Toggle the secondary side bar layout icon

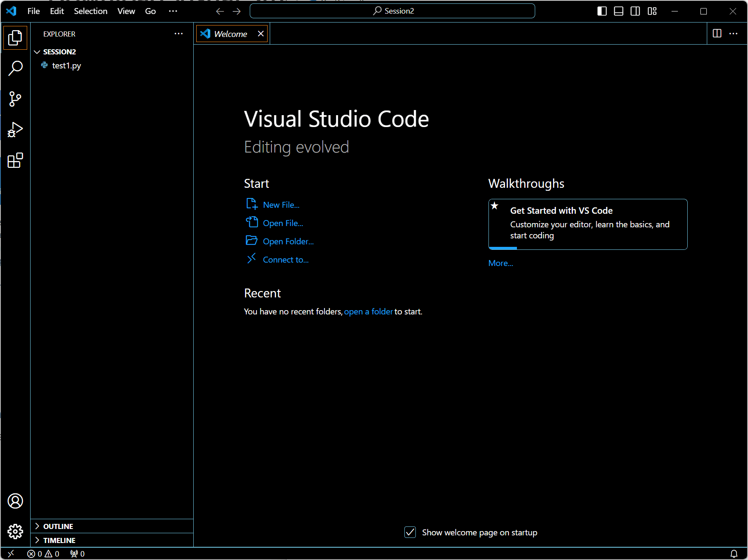[x=635, y=11]
